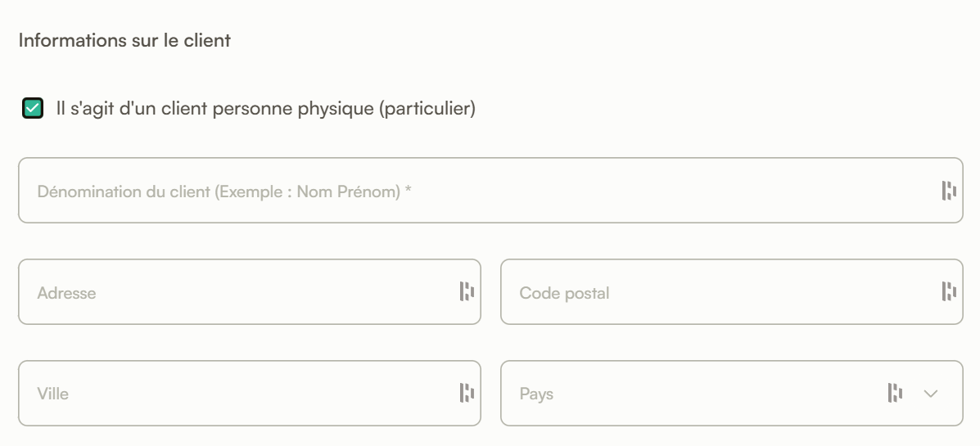This screenshot has height=446, width=980.
Task: Click the "Informations sur le client" heading
Action: click(124, 40)
